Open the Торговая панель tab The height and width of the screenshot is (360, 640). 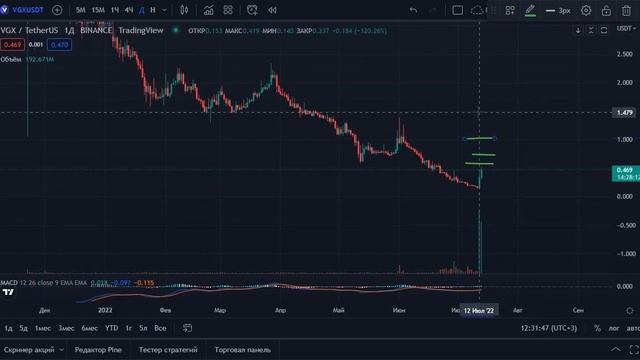click(242, 350)
